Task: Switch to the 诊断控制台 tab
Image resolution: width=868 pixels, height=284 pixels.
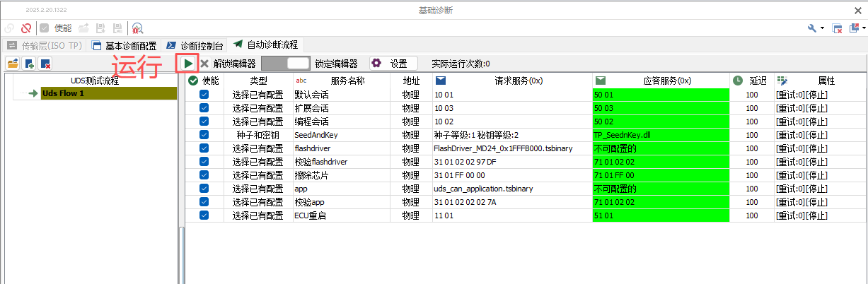Action: (195, 45)
